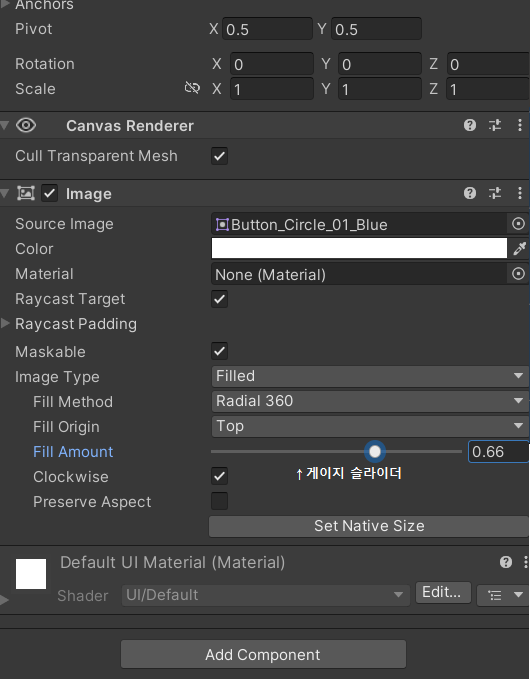Screen dimensions: 530x679
Task: Click the Fill Amount label
Action: 73,452
